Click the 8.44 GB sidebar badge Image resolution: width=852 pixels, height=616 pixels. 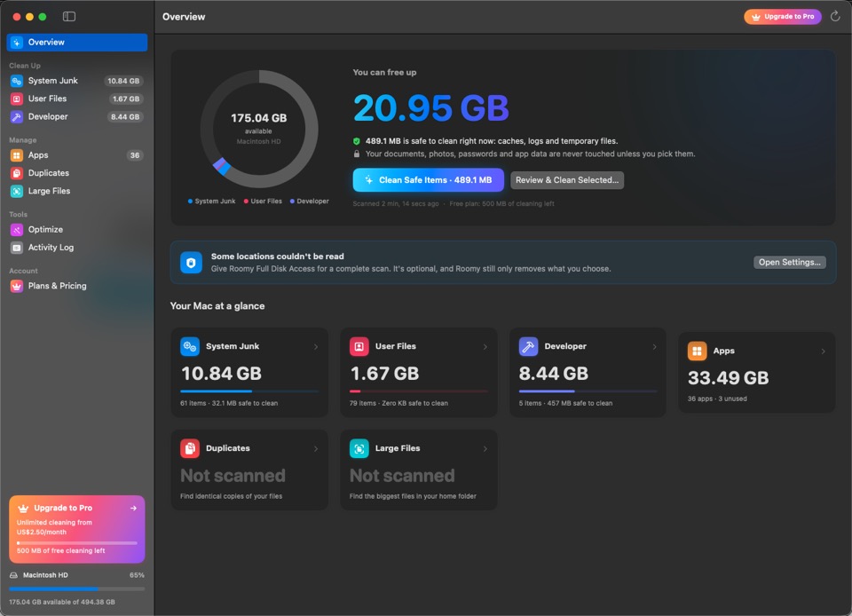tap(125, 117)
